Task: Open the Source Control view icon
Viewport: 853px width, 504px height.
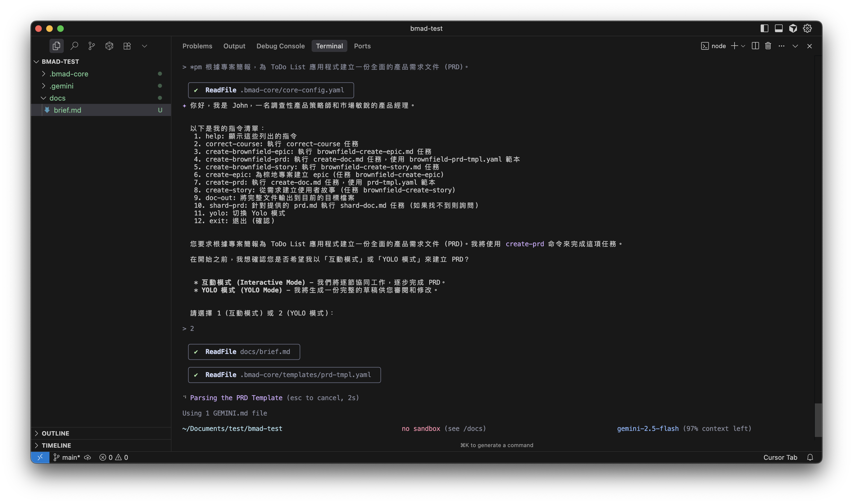Action: click(92, 46)
